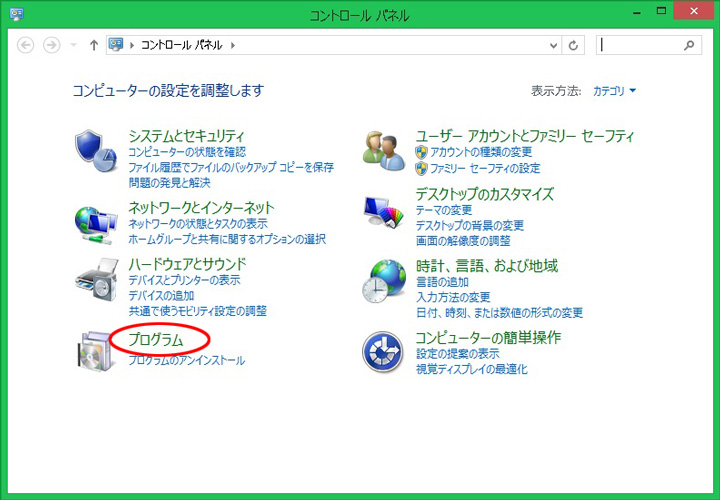Open 問題の発見と解決 link

click(169, 183)
